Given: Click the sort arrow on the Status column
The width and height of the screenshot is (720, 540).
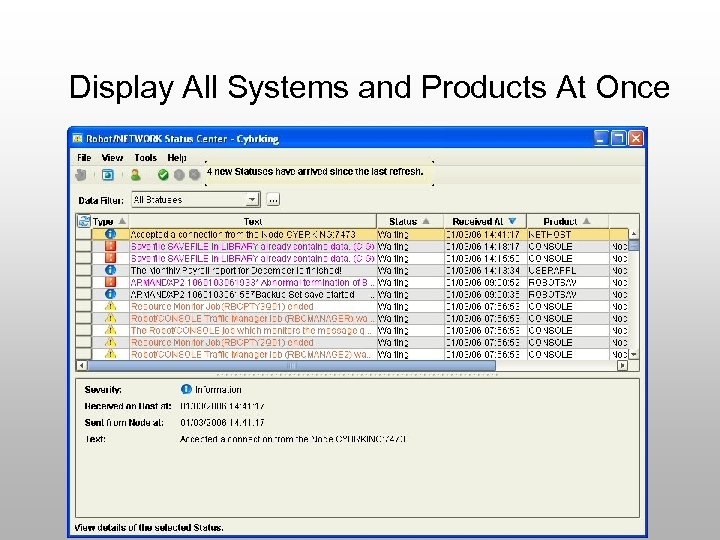Looking at the screenshot, I should [x=426, y=221].
